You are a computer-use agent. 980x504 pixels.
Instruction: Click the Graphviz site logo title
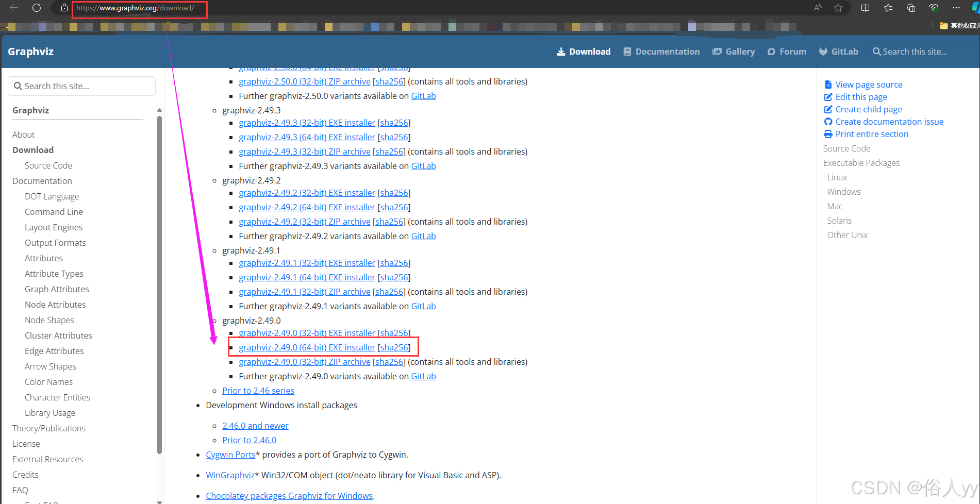(31, 52)
